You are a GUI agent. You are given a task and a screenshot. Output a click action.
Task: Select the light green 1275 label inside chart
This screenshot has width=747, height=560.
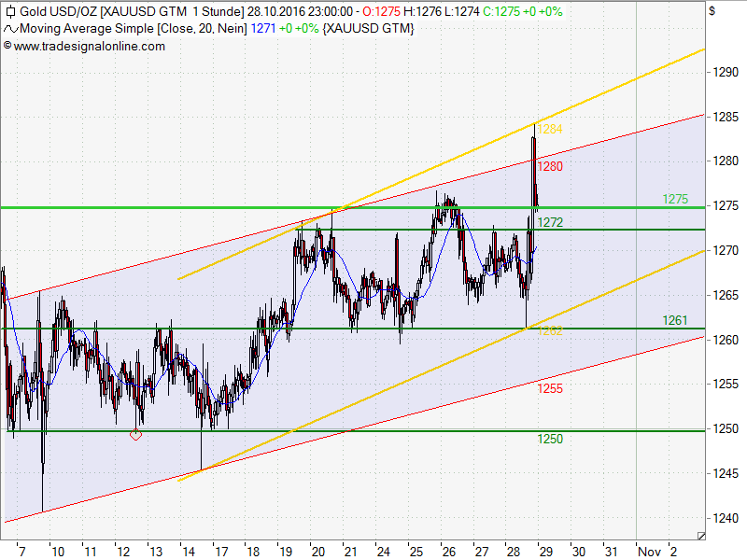coord(675,199)
